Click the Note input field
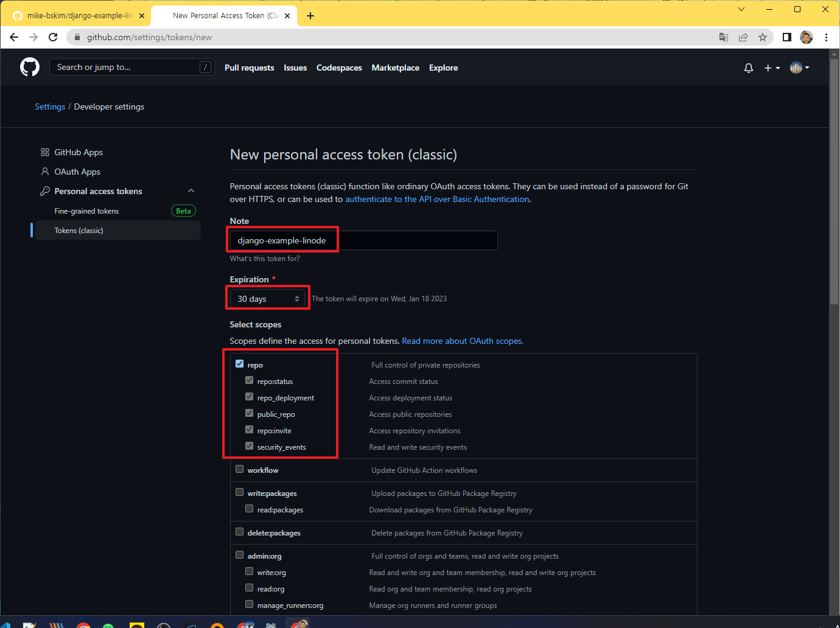Image resolution: width=840 pixels, height=628 pixels. click(363, 240)
